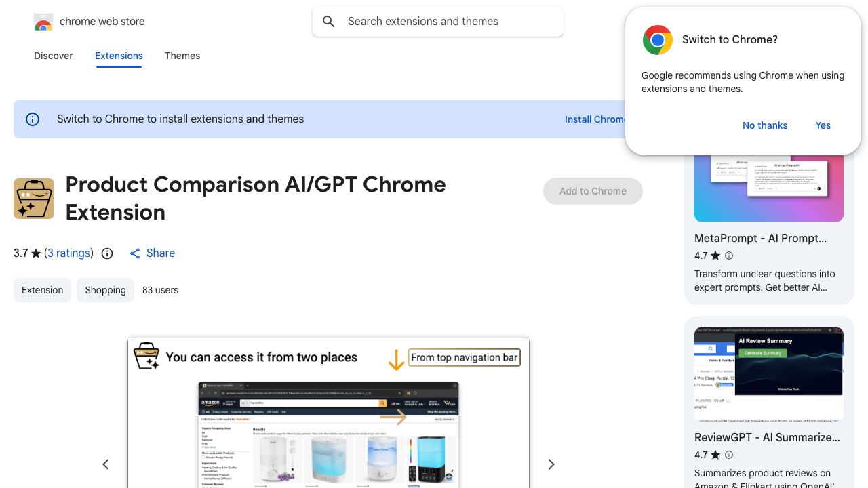Image resolution: width=868 pixels, height=488 pixels.
Task: Click the ratings info icon beside 3 ratings
Action: pos(107,253)
